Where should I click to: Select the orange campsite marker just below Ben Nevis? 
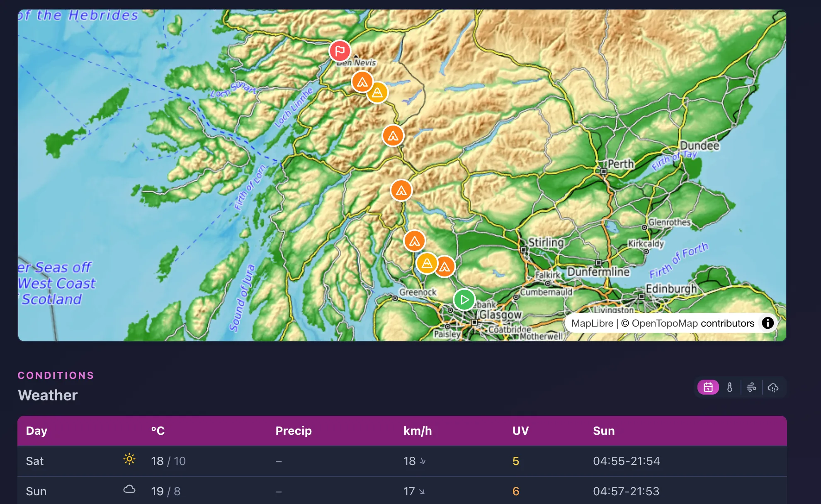click(362, 82)
